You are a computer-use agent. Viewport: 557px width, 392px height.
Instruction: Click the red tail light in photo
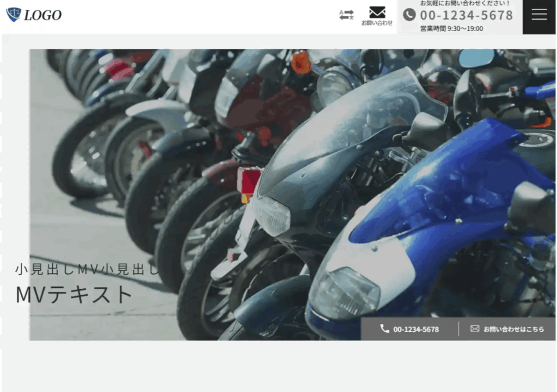coord(249,181)
